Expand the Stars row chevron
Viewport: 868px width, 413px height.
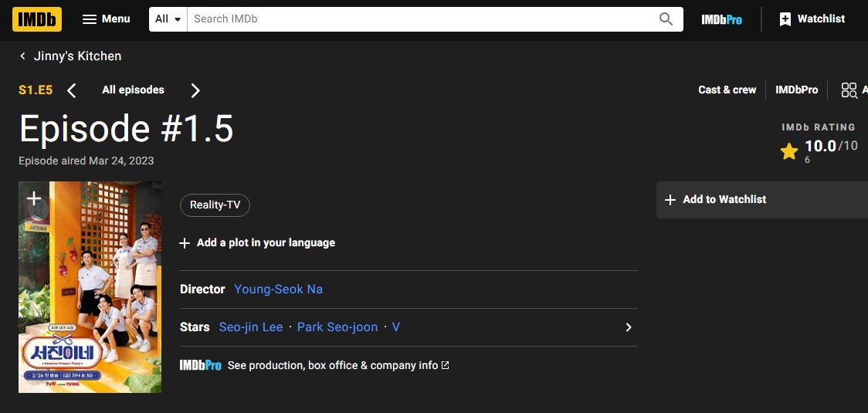(x=629, y=327)
